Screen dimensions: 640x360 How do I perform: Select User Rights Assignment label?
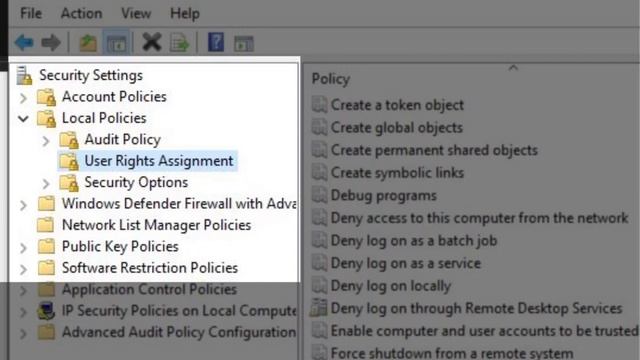pyautogui.click(x=159, y=161)
